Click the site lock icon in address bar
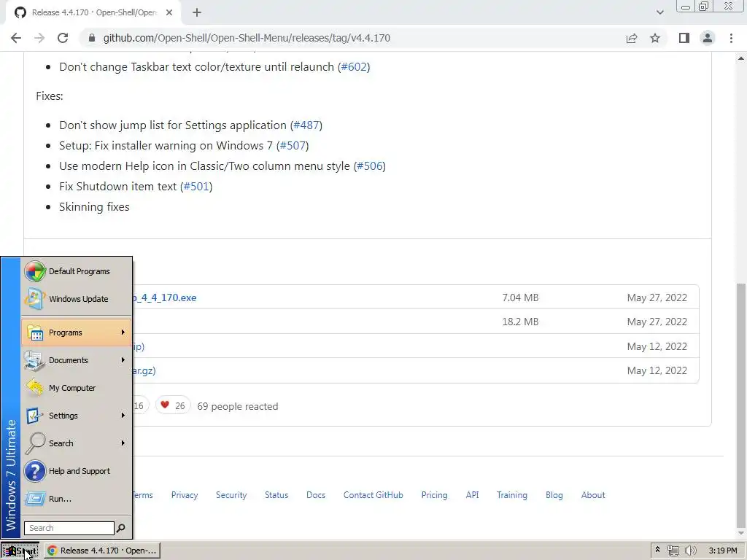 coord(92,38)
